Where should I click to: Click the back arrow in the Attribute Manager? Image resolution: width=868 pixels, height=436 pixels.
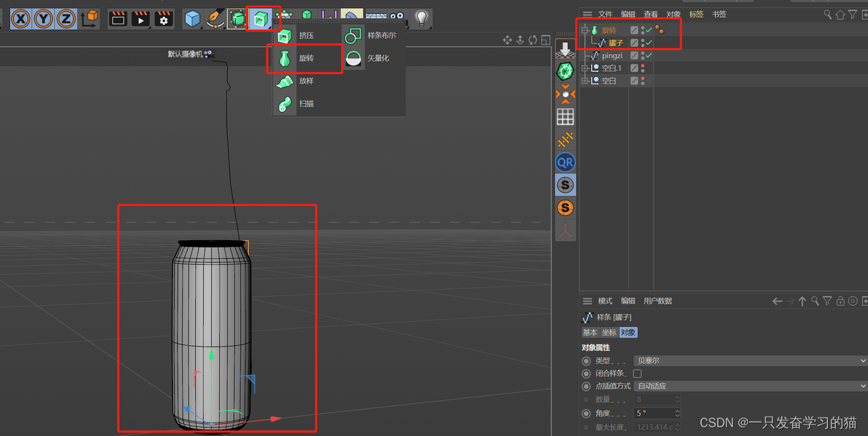pyautogui.click(x=778, y=300)
